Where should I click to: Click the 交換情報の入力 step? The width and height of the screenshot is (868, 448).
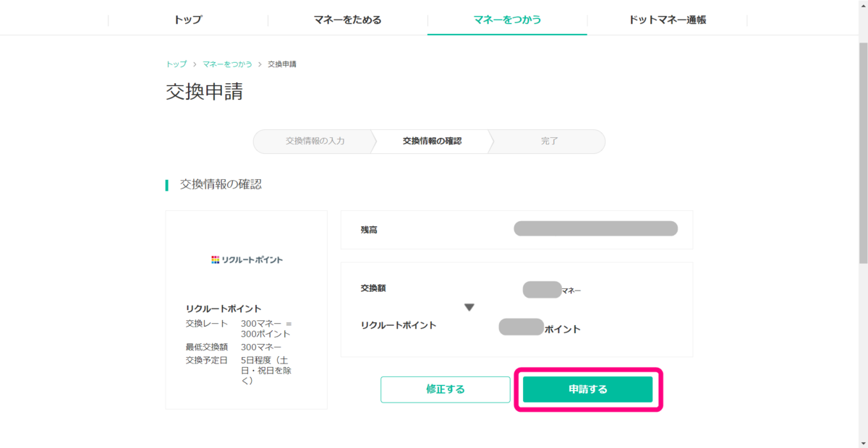(x=315, y=141)
